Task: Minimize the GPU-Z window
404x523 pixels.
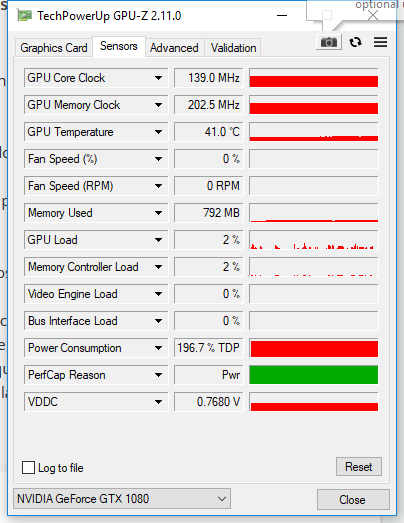Action: coord(282,15)
